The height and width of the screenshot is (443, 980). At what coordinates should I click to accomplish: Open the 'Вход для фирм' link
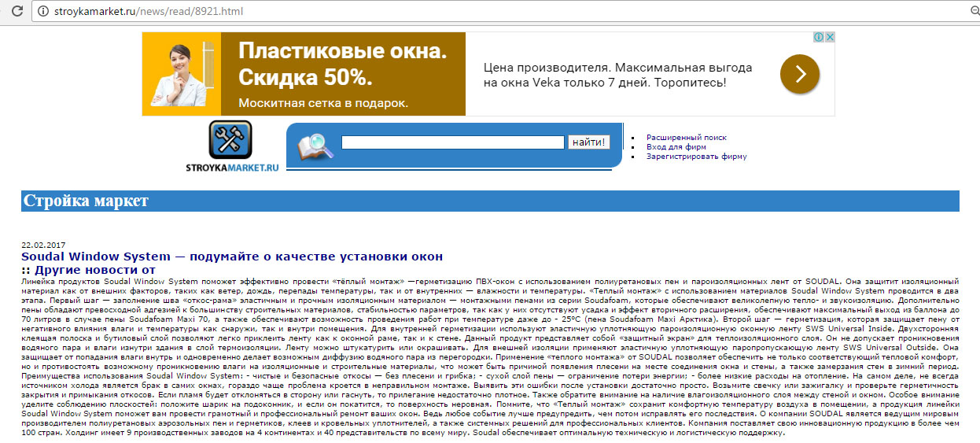click(x=676, y=147)
